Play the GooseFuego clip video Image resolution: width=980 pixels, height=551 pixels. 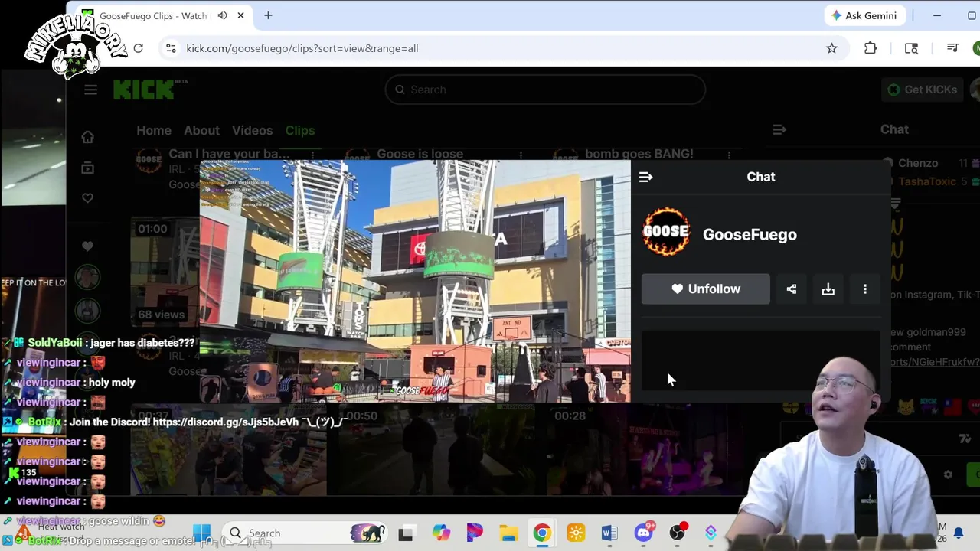point(415,281)
